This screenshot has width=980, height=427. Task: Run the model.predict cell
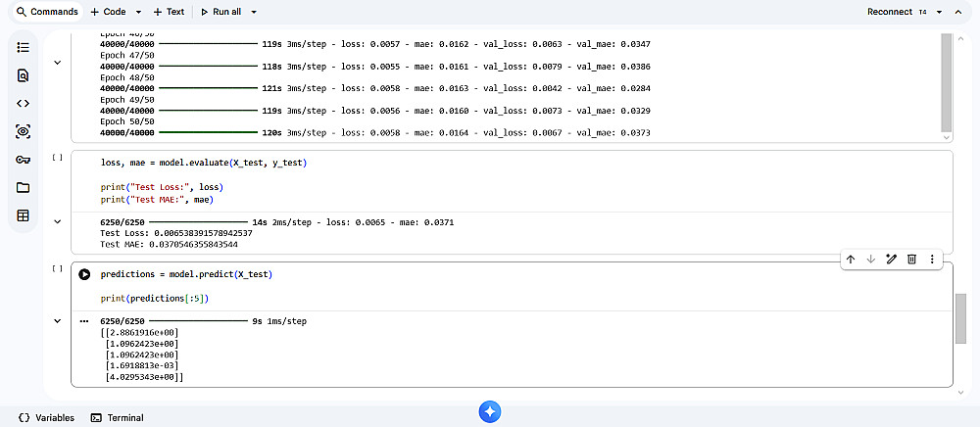(84, 274)
